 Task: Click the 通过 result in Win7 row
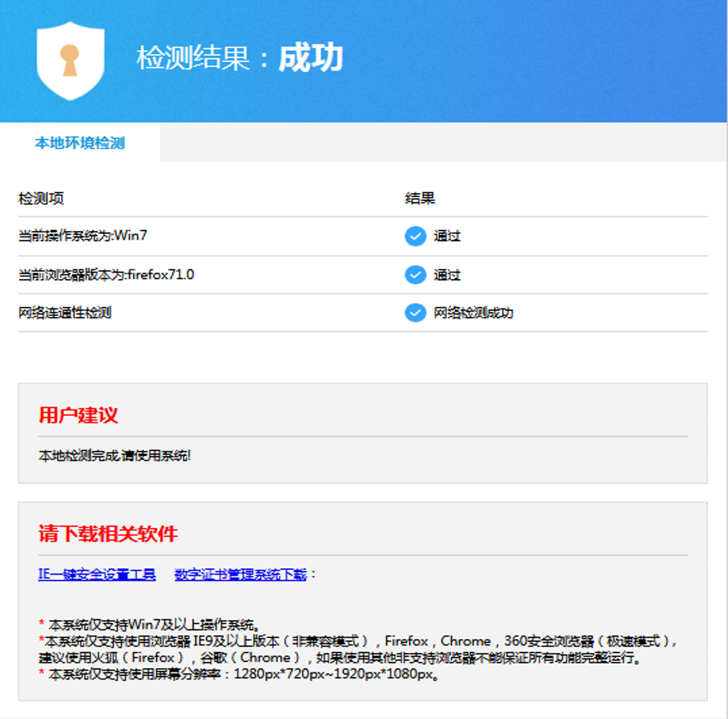click(x=447, y=236)
